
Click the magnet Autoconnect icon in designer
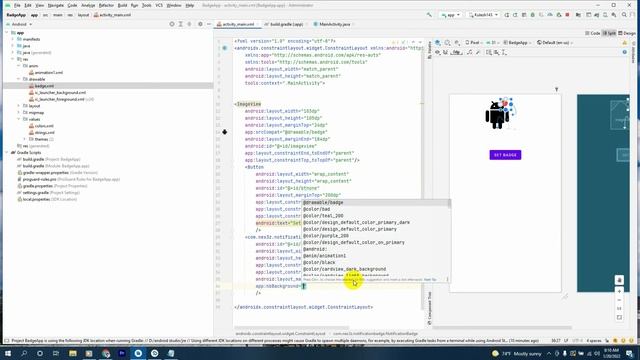(x=445, y=52)
